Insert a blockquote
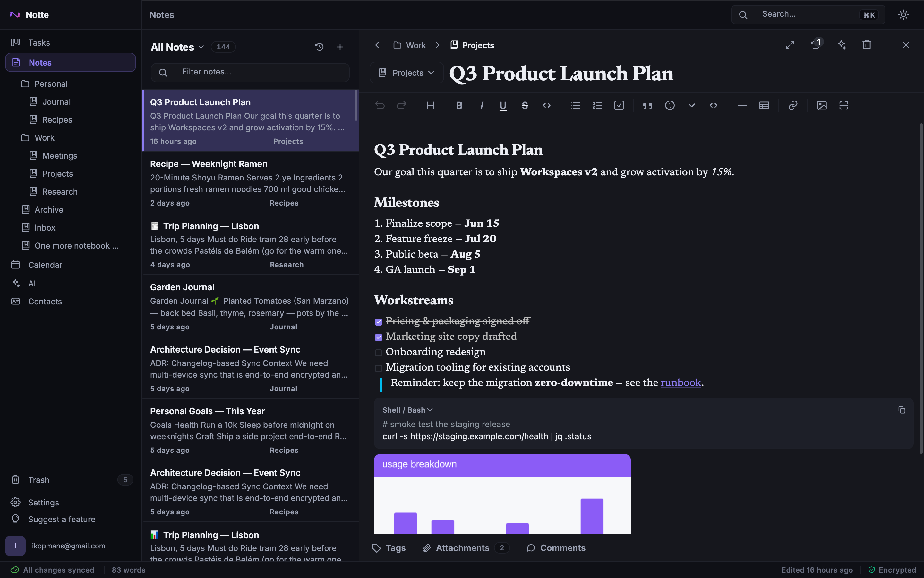Screen dimensions: 924x578 [647, 105]
